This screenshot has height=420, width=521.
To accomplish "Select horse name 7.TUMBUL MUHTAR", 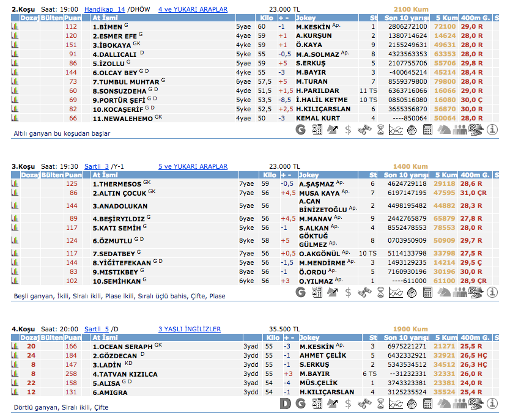I will [x=126, y=81].
